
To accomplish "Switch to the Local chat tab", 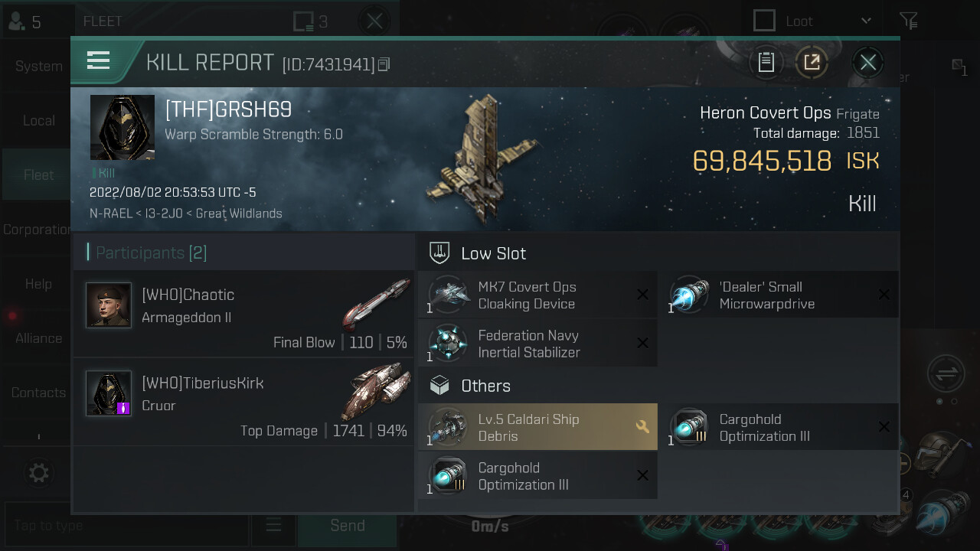I will [x=38, y=120].
